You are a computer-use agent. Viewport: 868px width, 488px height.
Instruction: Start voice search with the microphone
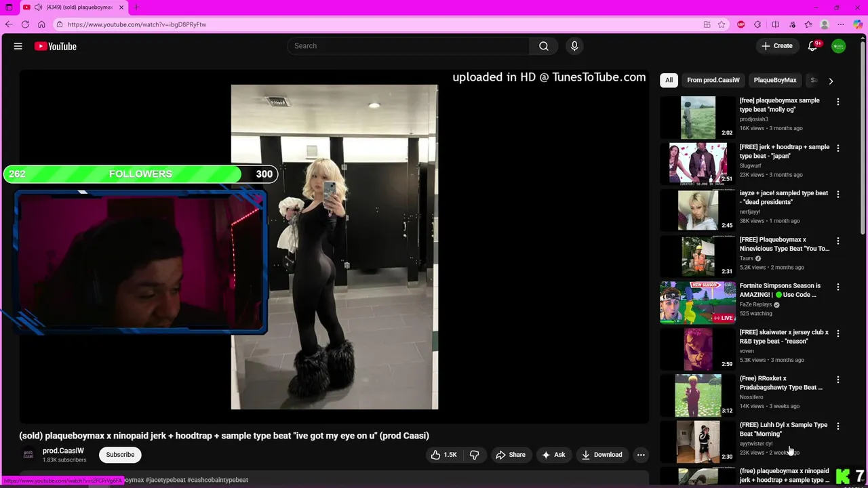(574, 46)
